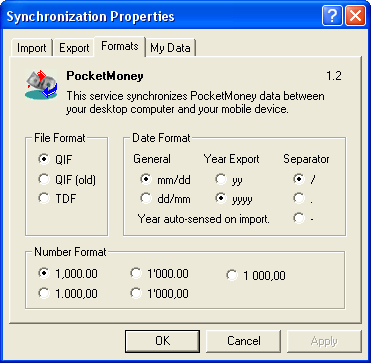Choose the TDF file format

[57, 199]
